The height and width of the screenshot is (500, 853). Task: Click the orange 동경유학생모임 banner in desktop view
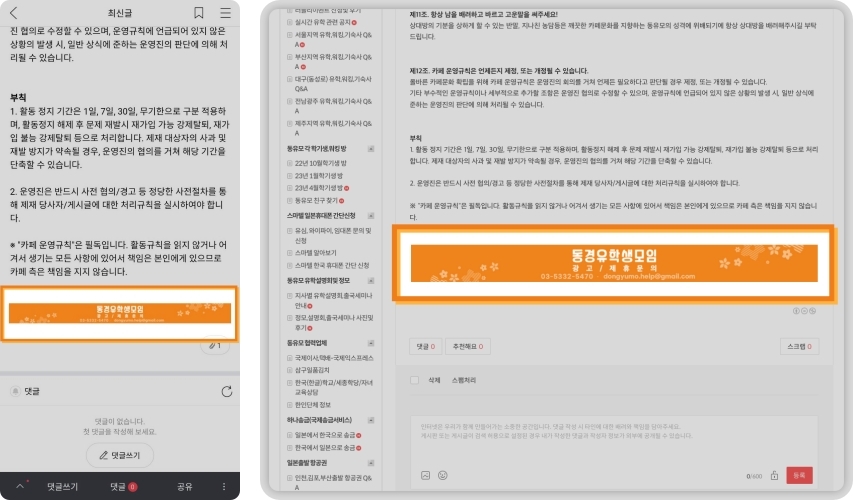pos(614,263)
